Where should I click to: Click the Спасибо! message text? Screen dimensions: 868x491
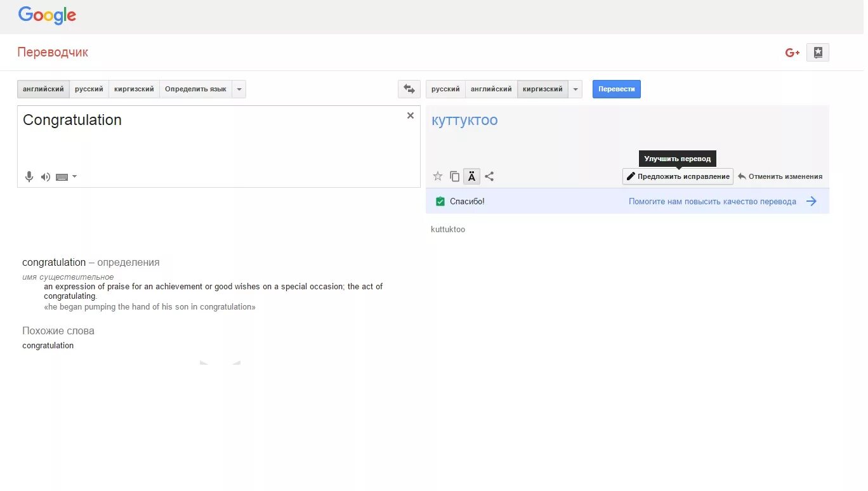click(467, 201)
